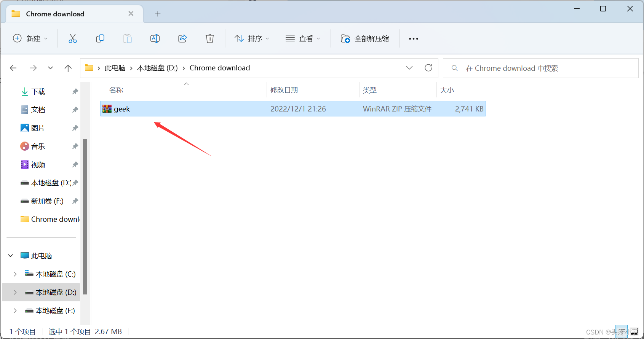644x339 pixels.
Task: Switch to details view icon in status bar
Action: 621,332
